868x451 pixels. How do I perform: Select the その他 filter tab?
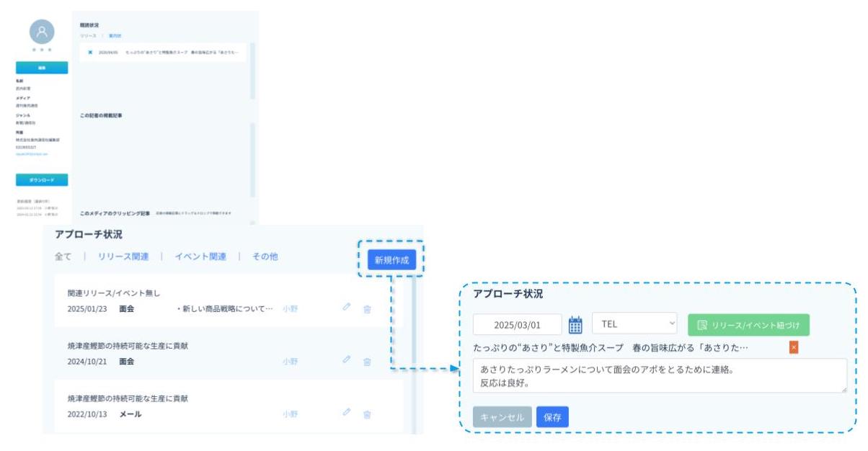point(265,256)
